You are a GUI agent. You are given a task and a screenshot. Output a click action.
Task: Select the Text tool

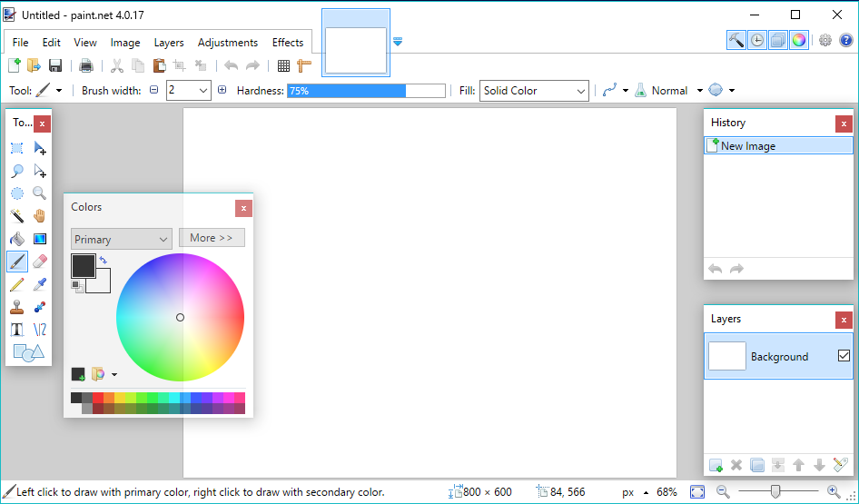pos(16,330)
